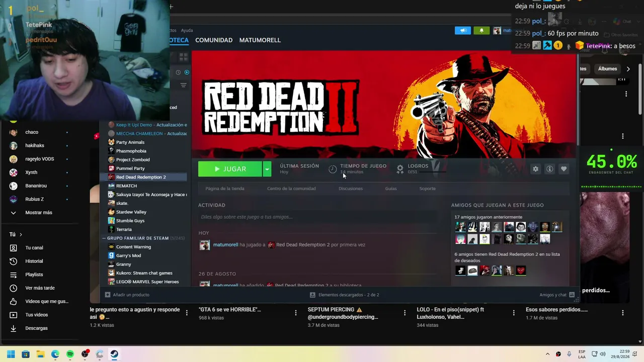Image resolution: width=644 pixels, height=362 pixels.
Task: Open the Steam announcements megaphone button
Action: (x=463, y=31)
